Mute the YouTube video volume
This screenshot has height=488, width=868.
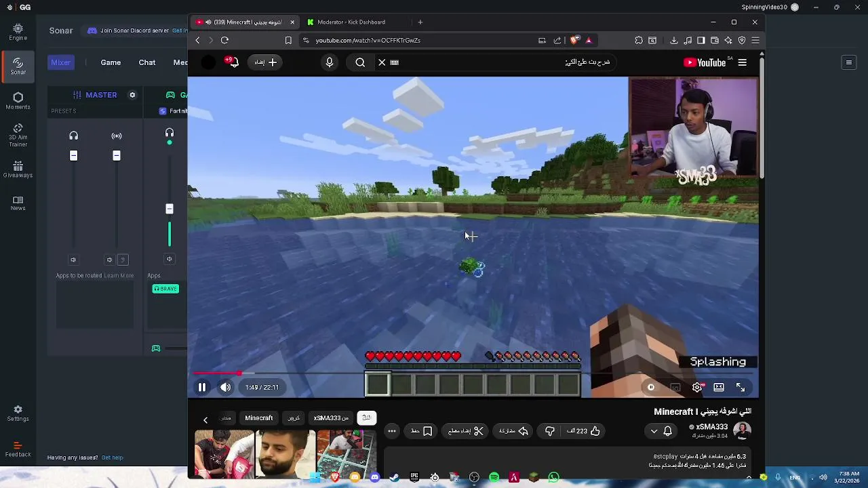click(x=226, y=387)
